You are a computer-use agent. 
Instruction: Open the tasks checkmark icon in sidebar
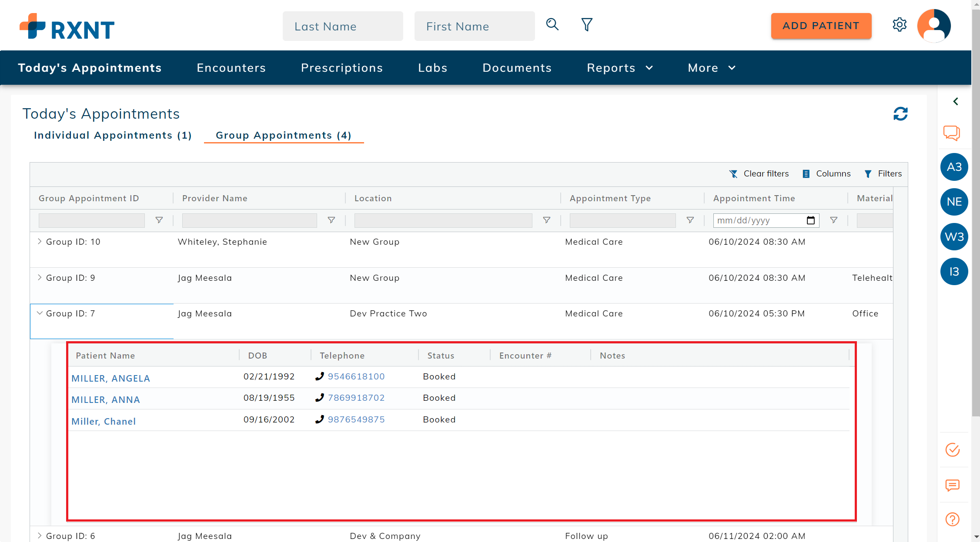pos(952,450)
